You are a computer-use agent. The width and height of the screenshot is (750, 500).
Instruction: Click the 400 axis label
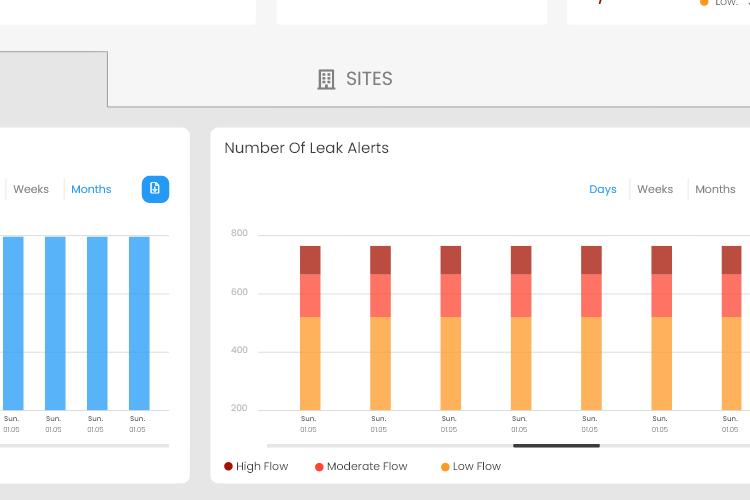(239, 350)
